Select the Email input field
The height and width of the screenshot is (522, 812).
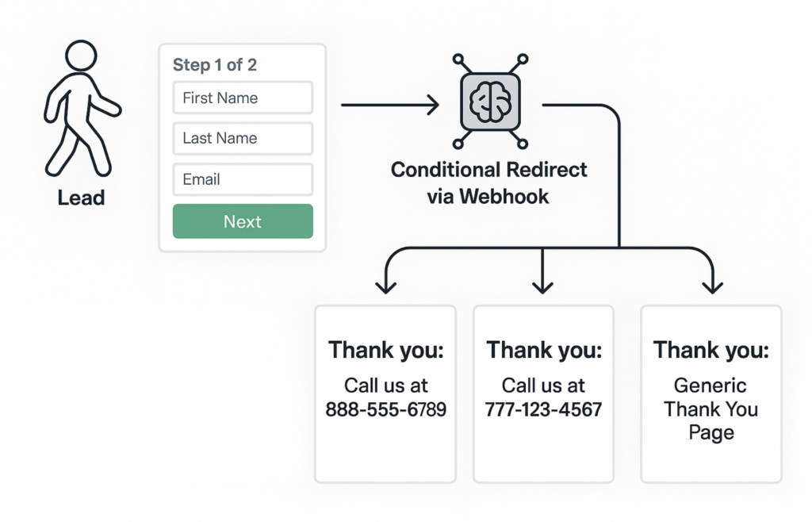(x=243, y=179)
